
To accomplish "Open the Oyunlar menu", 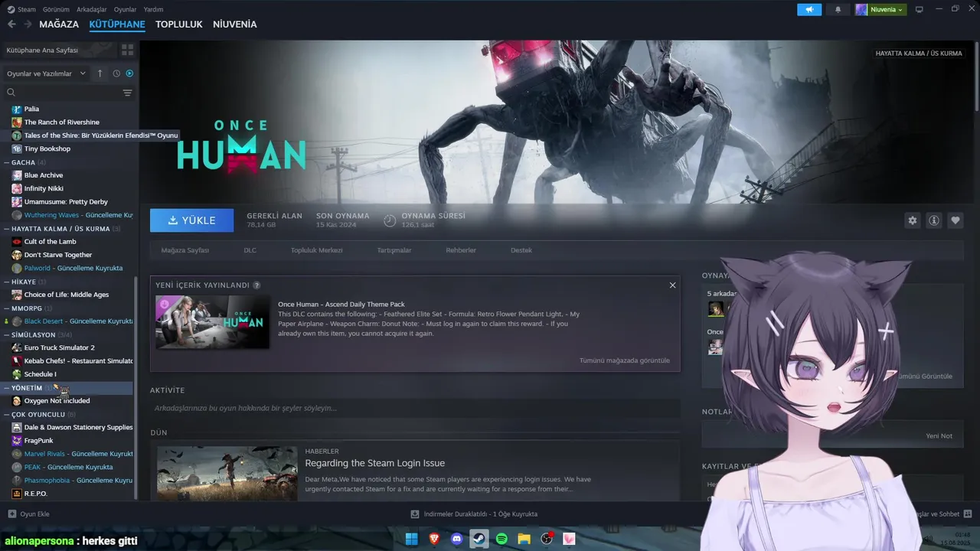I will pos(125,9).
